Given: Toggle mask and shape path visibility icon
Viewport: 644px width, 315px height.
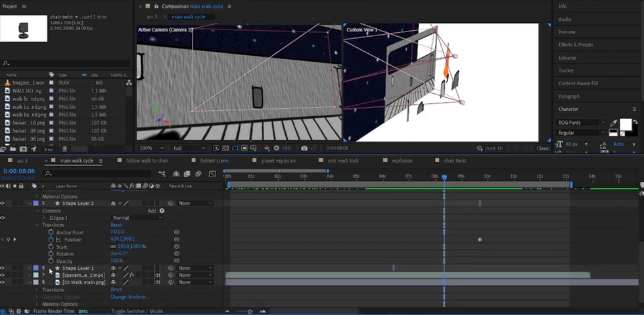Looking at the screenshot, I should coord(235,148).
